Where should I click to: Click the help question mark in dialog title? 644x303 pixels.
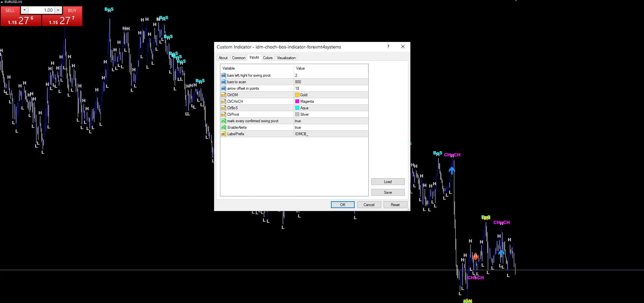tap(388, 46)
